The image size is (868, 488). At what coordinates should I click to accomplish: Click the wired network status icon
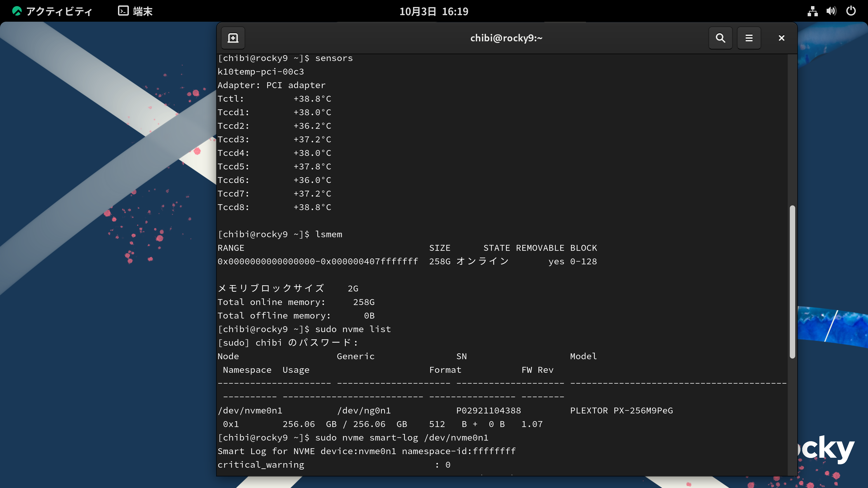(812, 12)
